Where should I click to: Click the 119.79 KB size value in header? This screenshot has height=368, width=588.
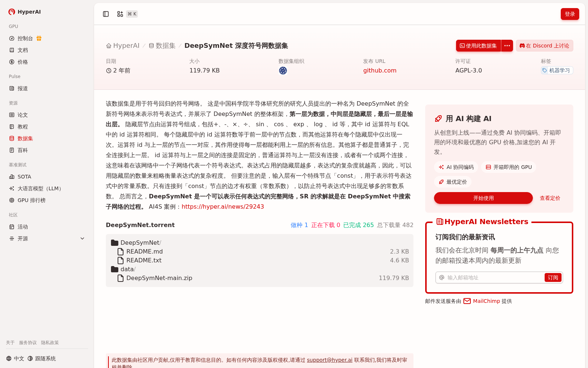click(204, 71)
